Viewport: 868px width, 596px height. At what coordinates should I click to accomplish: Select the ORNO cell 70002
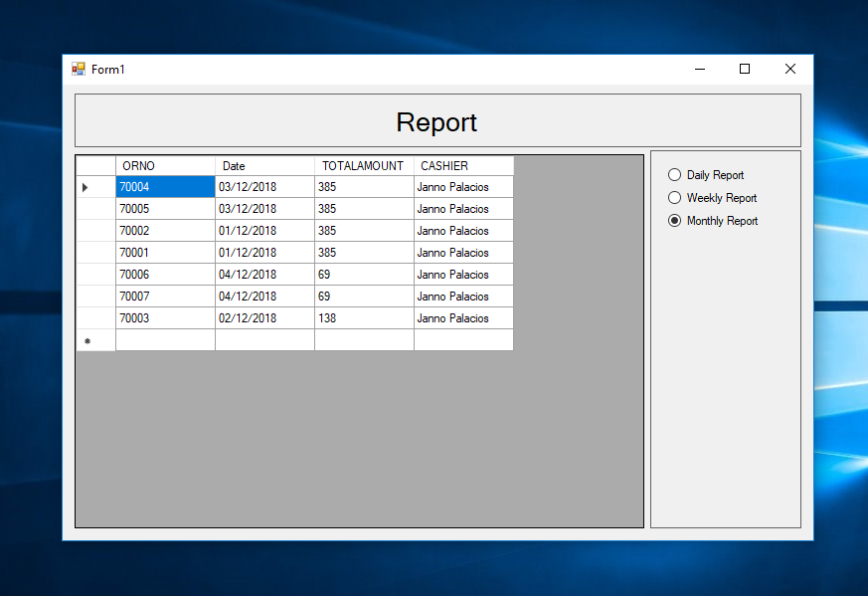(165, 231)
